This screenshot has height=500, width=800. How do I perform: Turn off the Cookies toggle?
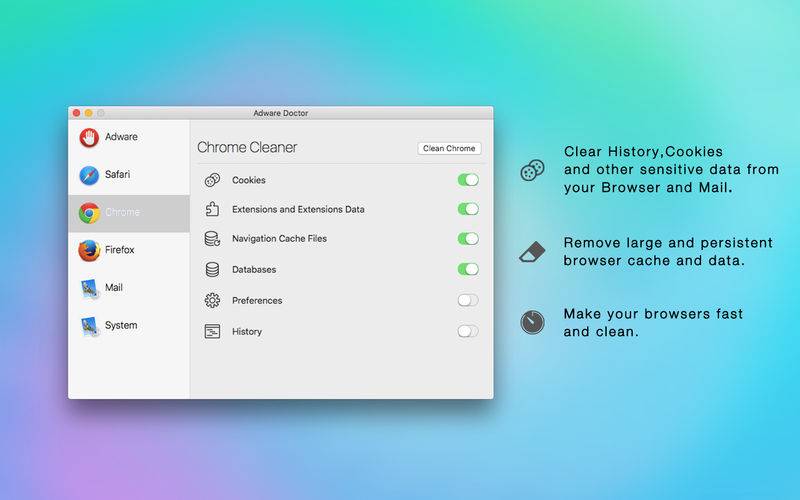tap(468, 180)
